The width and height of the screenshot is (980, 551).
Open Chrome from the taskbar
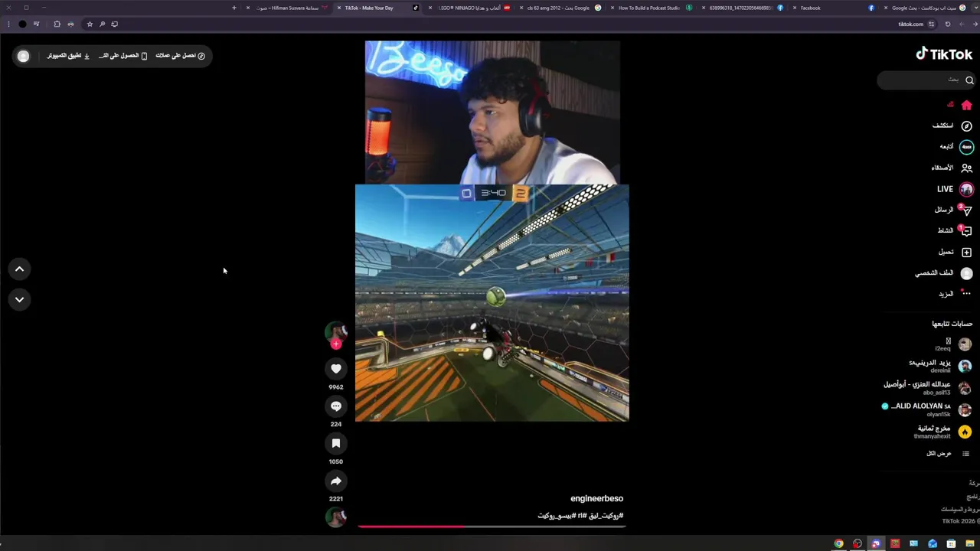click(838, 543)
